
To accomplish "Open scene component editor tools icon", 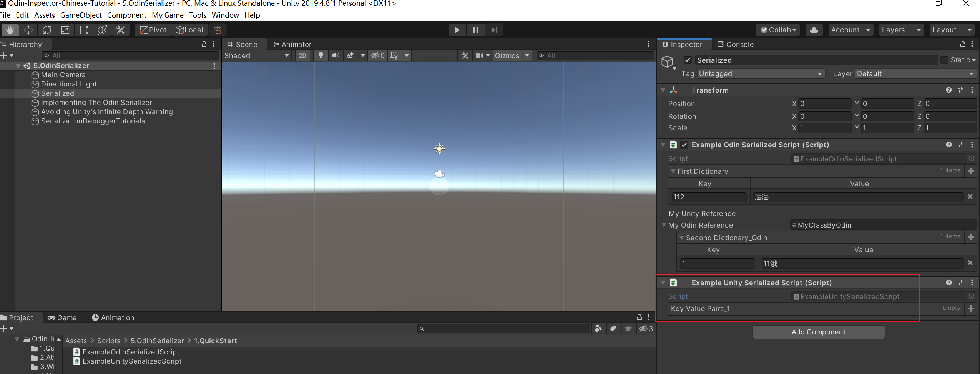I will [x=465, y=55].
